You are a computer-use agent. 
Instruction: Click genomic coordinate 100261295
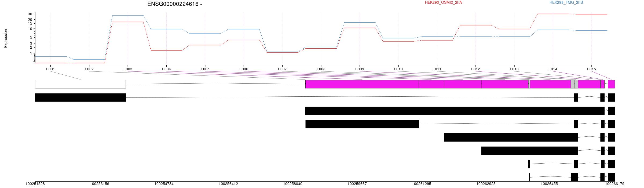click(x=422, y=184)
